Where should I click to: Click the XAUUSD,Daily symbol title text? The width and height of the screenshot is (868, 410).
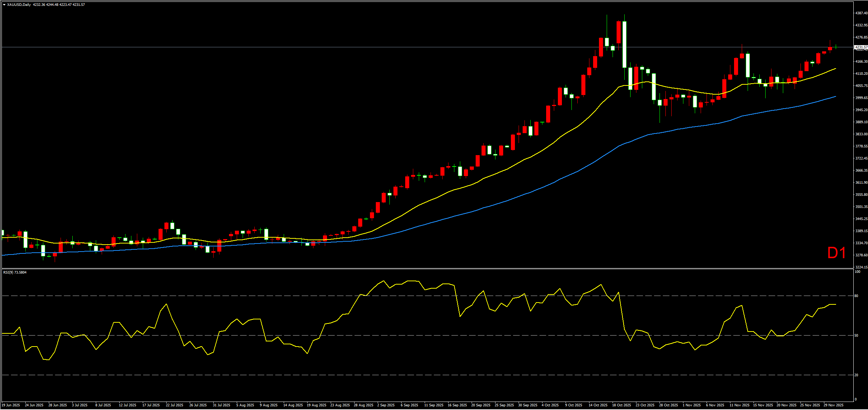19,5
